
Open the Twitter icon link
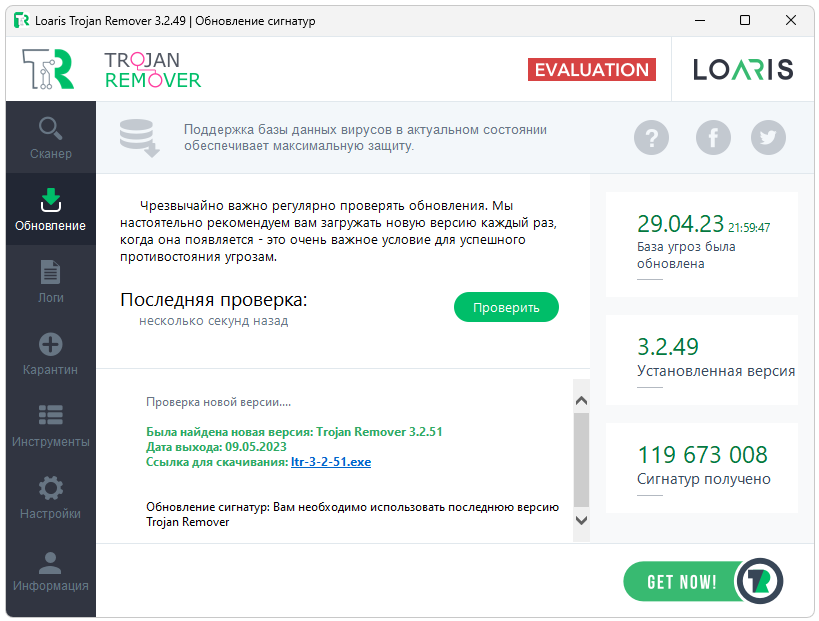point(768,138)
